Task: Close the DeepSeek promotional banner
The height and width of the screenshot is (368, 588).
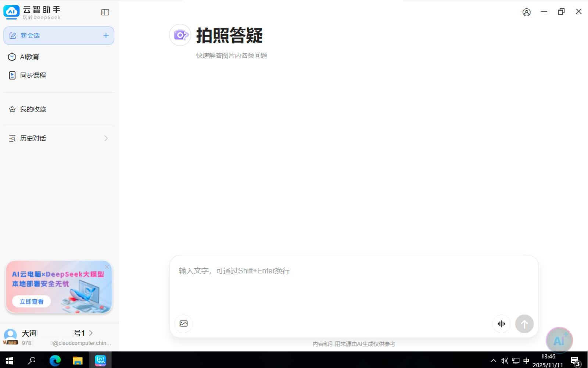Action: [107, 266]
